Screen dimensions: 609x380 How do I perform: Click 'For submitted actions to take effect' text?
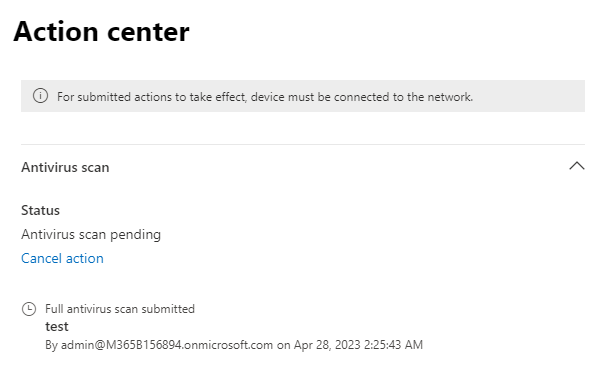click(x=152, y=97)
